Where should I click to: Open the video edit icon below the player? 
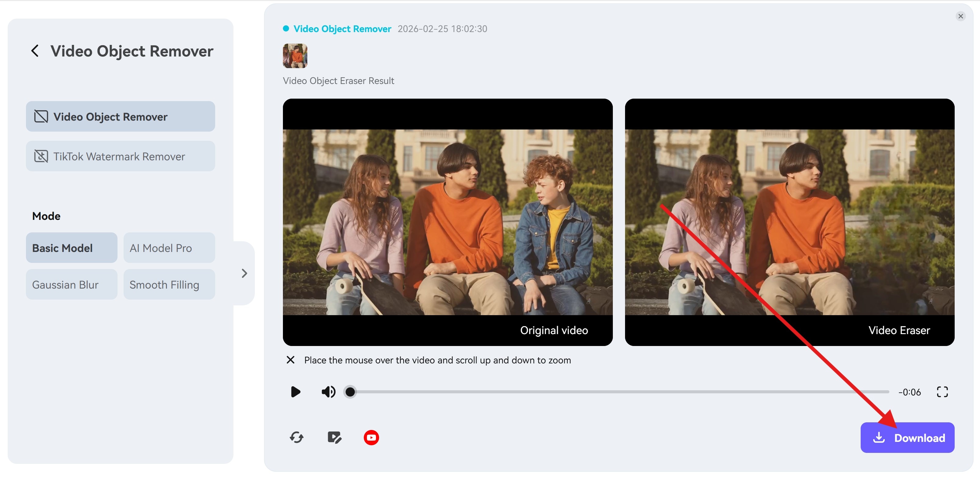pyautogui.click(x=334, y=437)
